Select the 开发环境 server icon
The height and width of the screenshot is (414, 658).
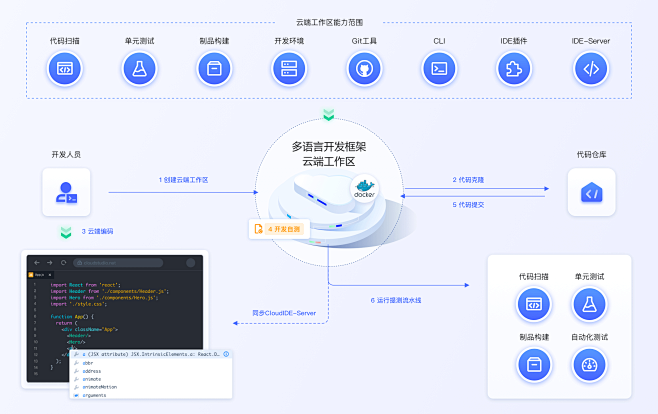click(289, 69)
